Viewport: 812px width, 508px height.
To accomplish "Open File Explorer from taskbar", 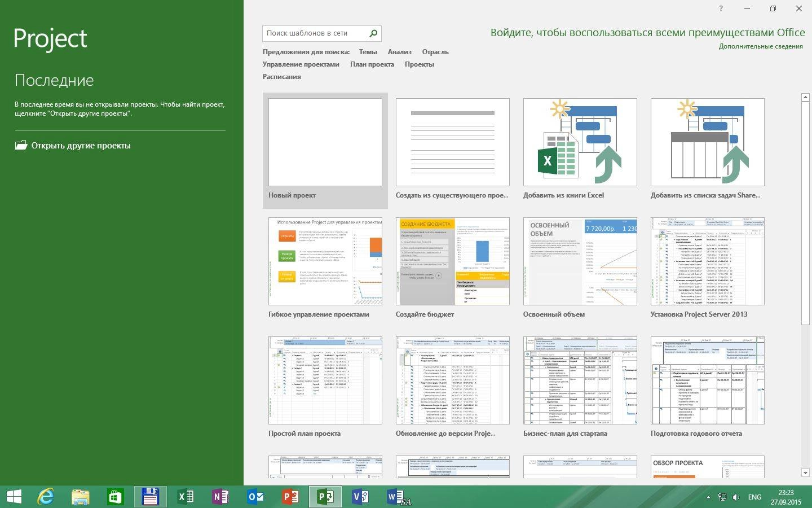I will click(81, 497).
